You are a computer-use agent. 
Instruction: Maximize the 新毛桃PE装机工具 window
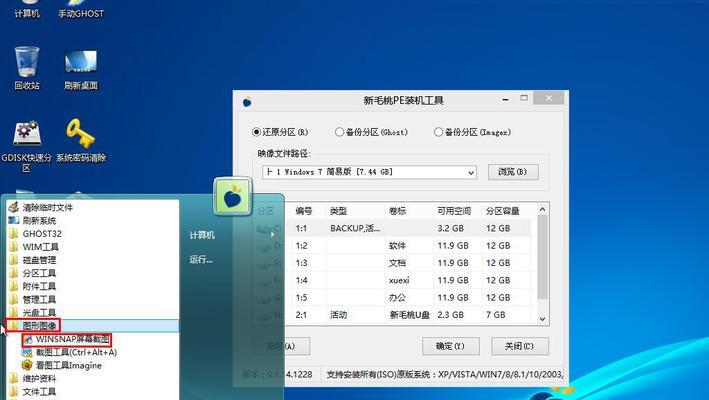pos(524,98)
